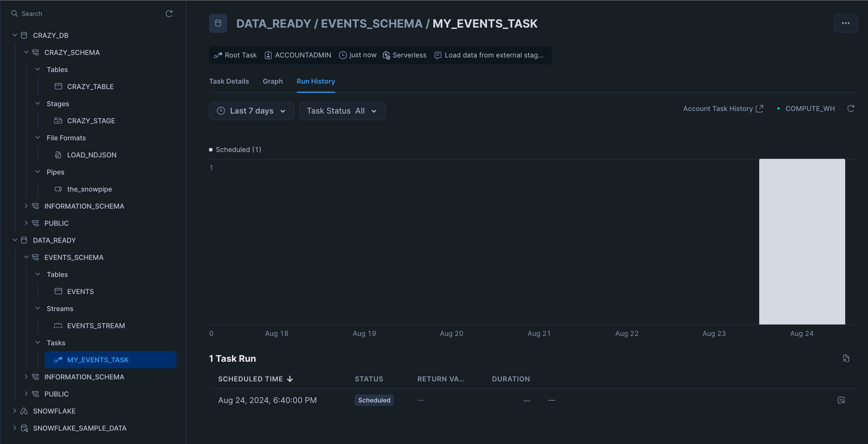Expand INFORMATION_SCHEMA under CRAZY_DB
868x444 pixels.
26,206
